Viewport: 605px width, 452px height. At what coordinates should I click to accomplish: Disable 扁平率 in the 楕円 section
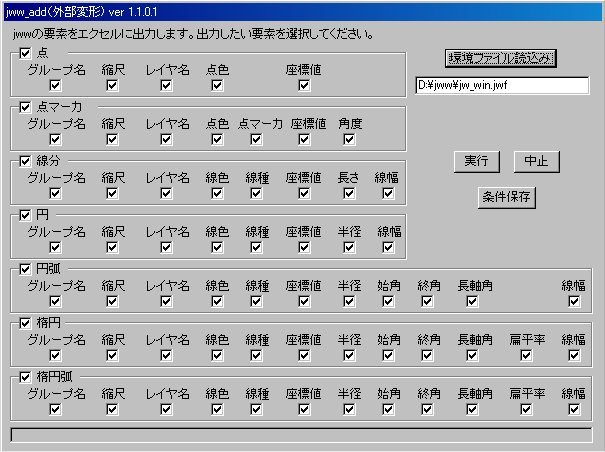(x=527, y=355)
